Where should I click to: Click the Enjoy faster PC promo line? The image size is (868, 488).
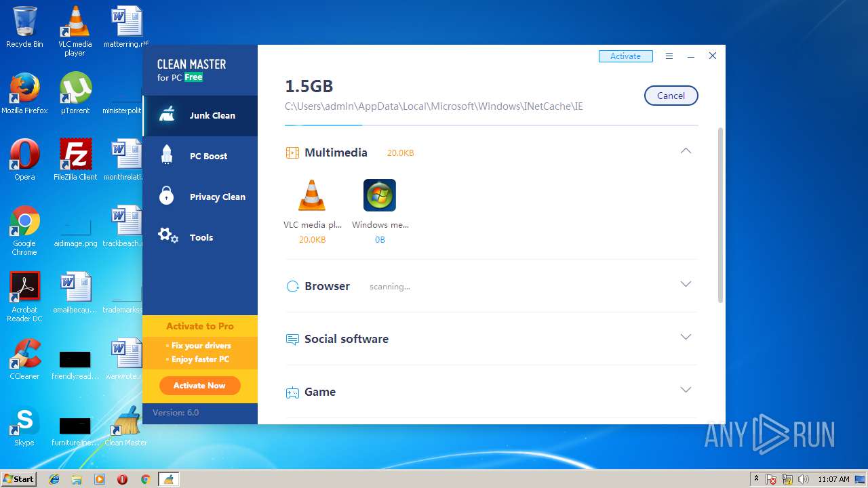200,359
